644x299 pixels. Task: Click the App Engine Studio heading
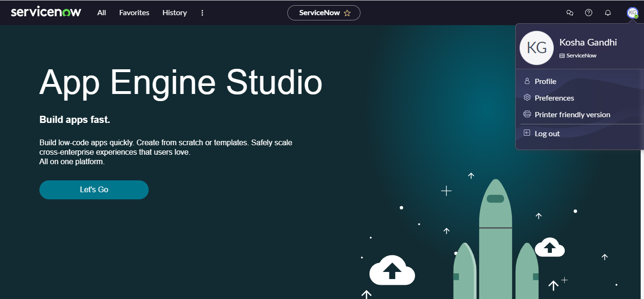coord(181,83)
